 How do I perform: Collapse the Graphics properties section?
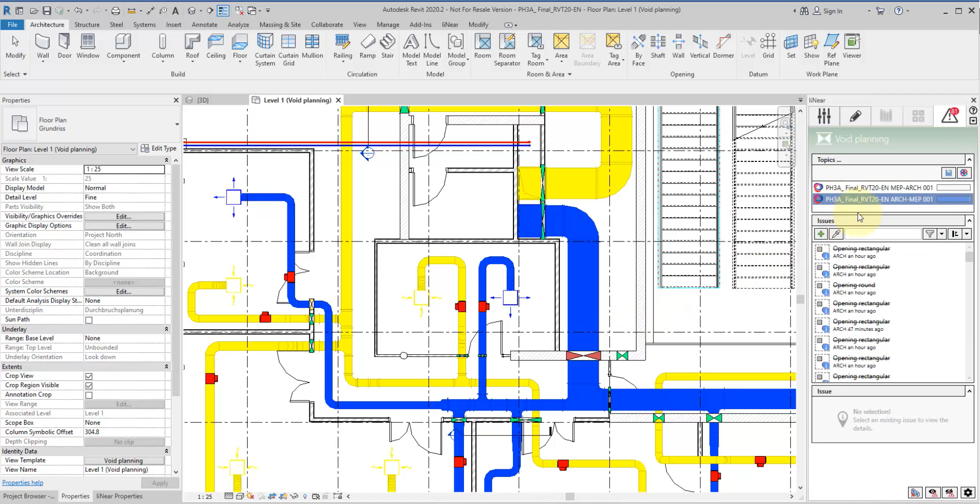click(x=166, y=160)
